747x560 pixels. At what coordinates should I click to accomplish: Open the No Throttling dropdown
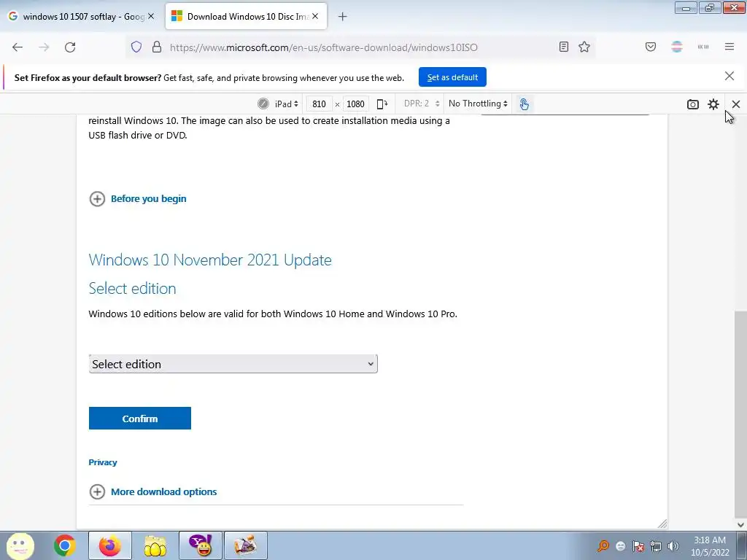(x=478, y=104)
